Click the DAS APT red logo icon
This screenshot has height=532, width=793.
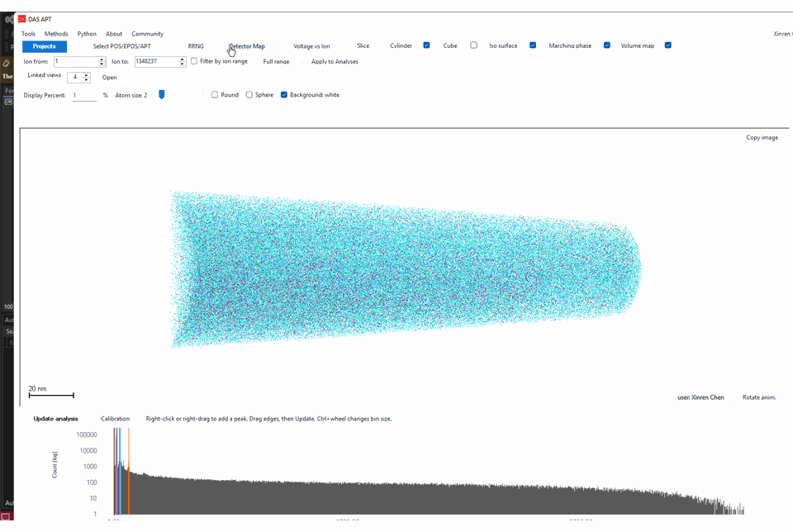(x=21, y=19)
